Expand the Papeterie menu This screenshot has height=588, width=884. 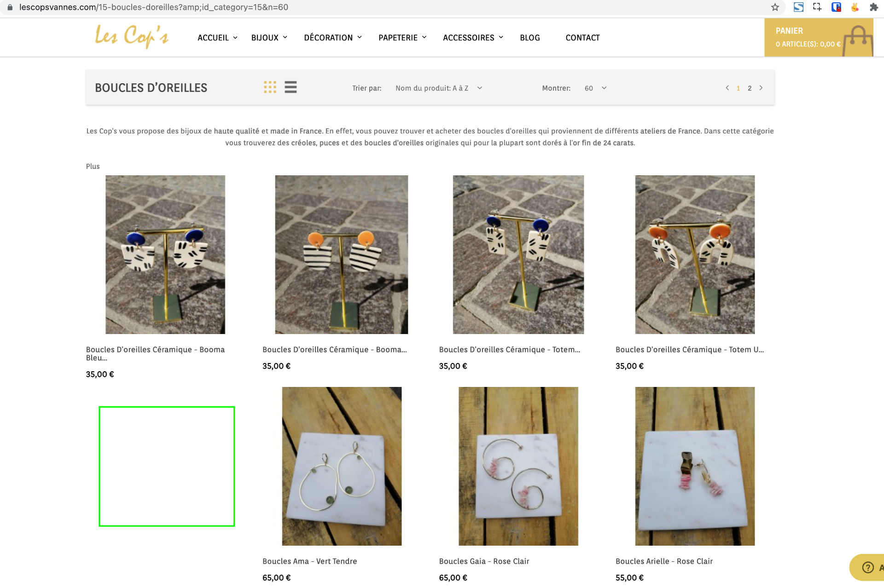click(402, 38)
